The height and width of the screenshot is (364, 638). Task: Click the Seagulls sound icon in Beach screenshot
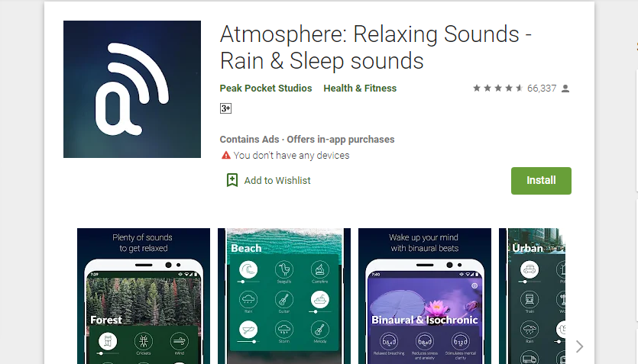pyautogui.click(x=284, y=269)
